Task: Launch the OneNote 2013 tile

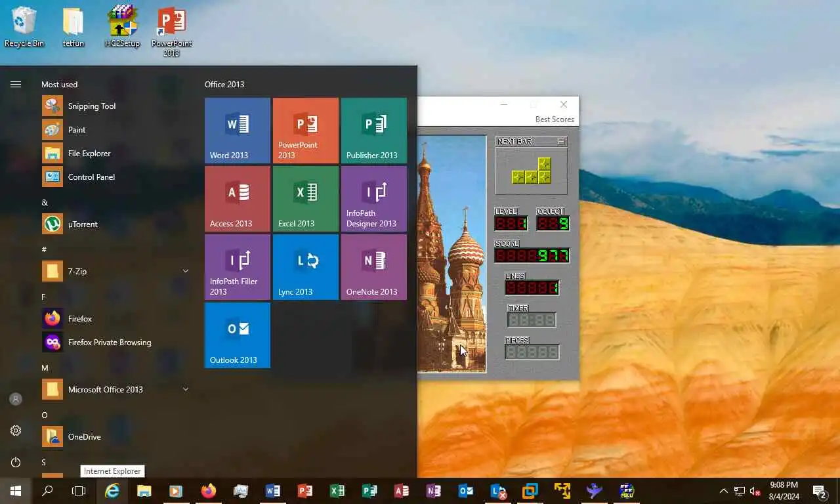Action: (x=374, y=267)
